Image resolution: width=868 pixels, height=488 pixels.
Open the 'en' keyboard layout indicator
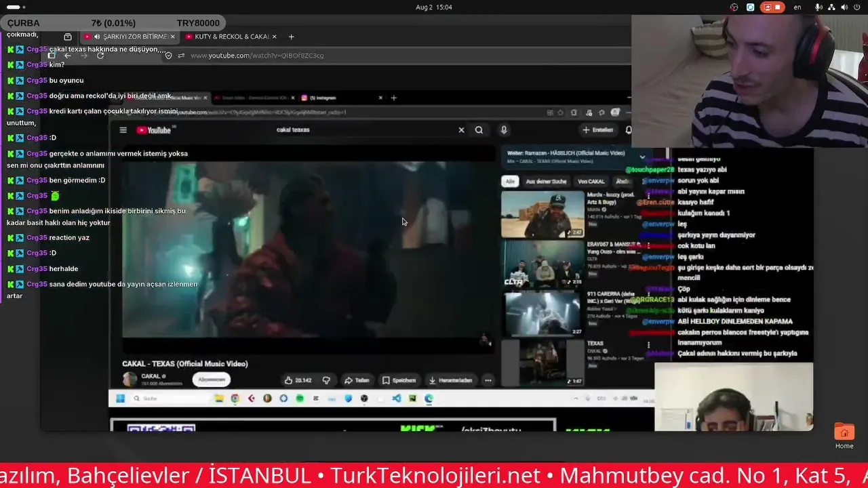[797, 7]
